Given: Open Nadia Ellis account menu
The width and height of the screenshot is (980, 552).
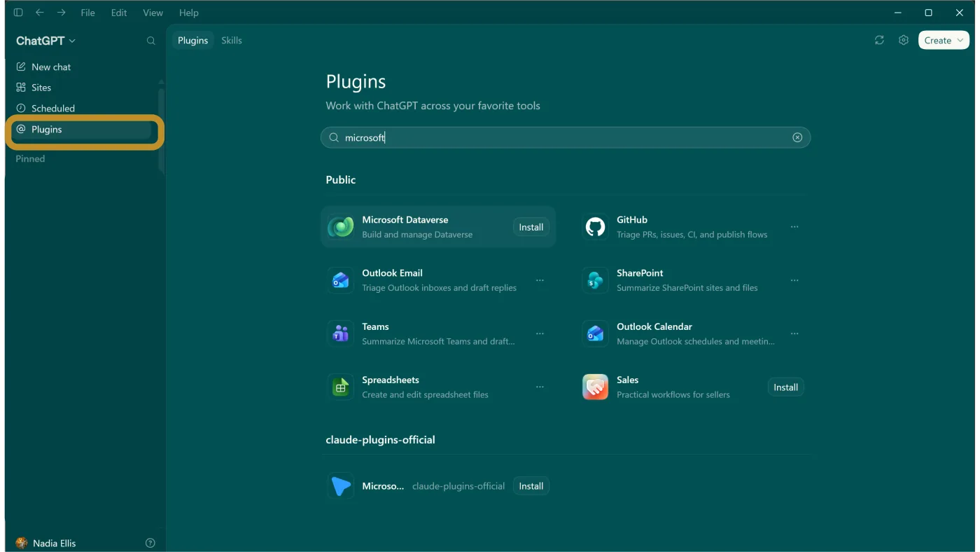Looking at the screenshot, I should tap(45, 543).
